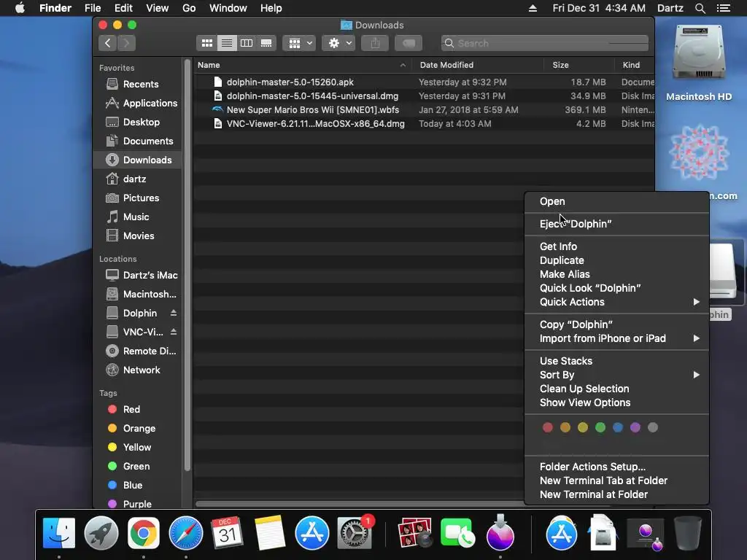
Task: Open System Preferences from the Dock
Action: pos(355,533)
